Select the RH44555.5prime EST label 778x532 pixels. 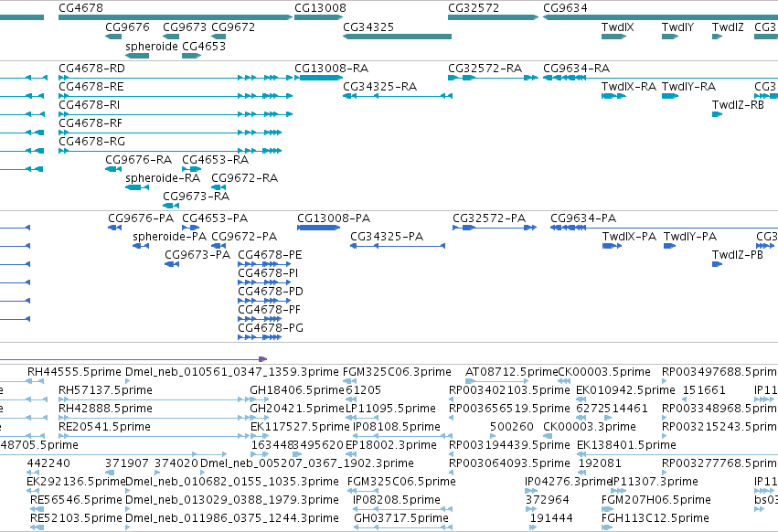(x=74, y=372)
